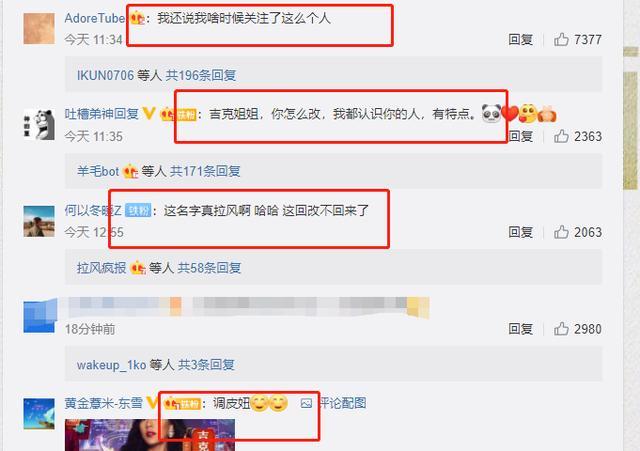This screenshot has height=451, width=640.
Task: Click 回复 on the blurred 18分钟前 comment
Action: [x=520, y=329]
